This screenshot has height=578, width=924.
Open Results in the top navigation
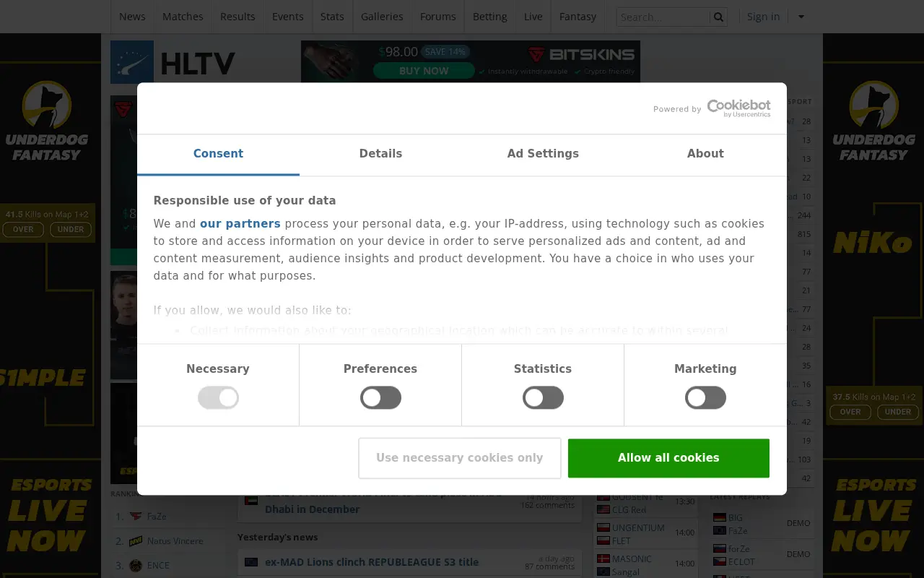[237, 17]
